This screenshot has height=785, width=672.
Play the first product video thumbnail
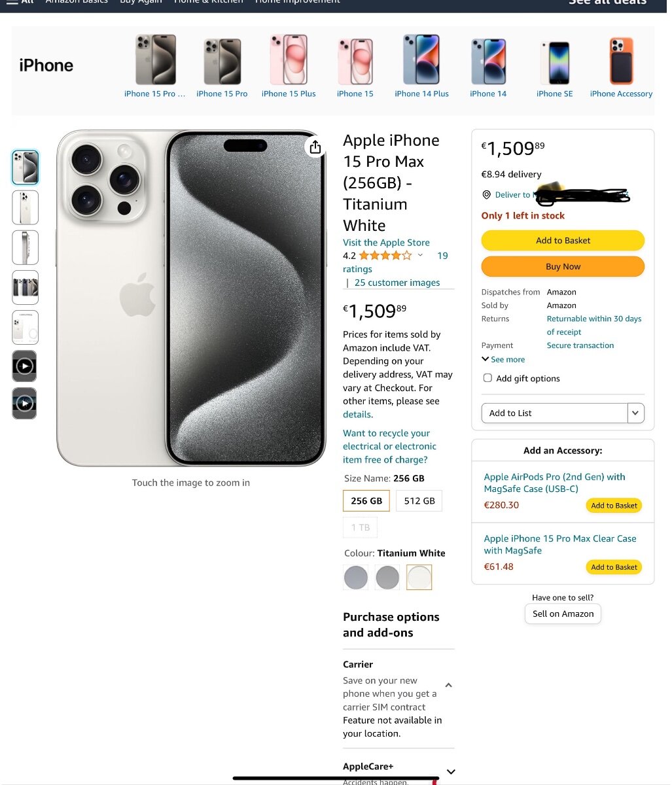tap(25, 366)
